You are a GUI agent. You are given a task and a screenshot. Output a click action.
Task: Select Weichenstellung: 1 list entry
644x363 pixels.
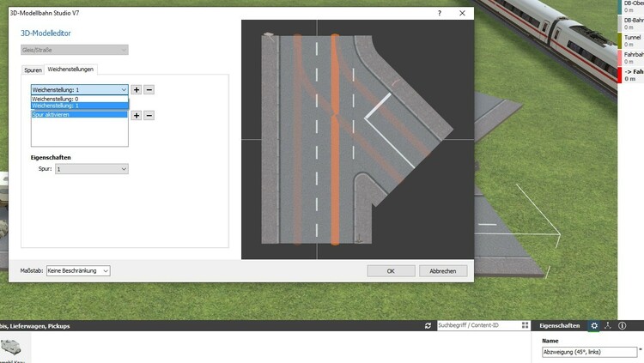[x=80, y=106]
